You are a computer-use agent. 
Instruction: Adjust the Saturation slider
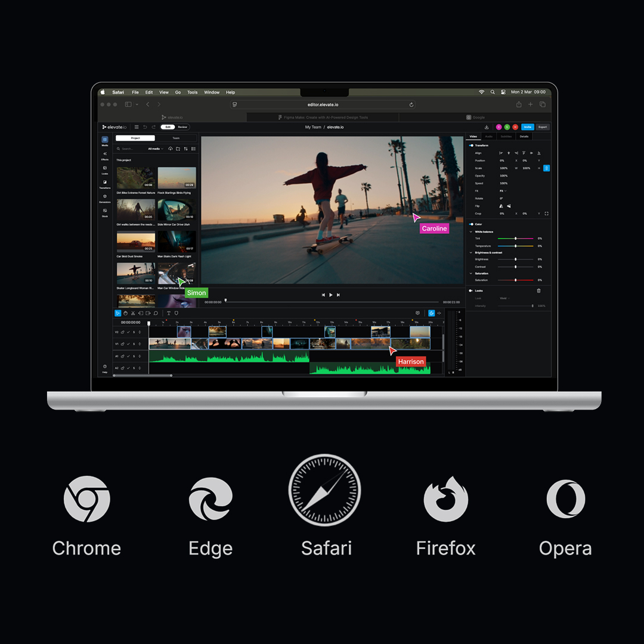pyautogui.click(x=515, y=280)
